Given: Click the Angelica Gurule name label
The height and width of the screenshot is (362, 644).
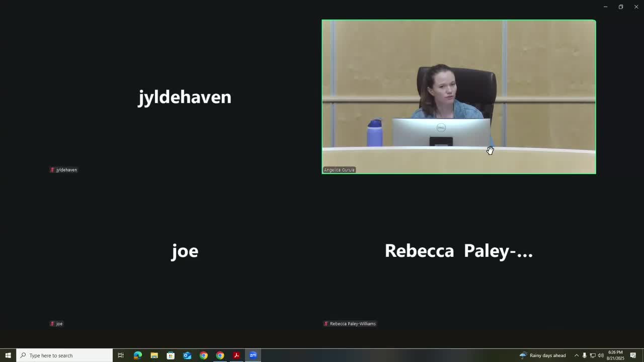Looking at the screenshot, I should pyautogui.click(x=339, y=170).
